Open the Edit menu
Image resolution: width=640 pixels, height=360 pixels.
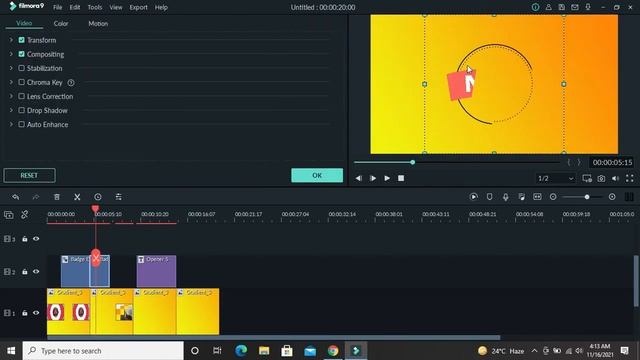75,7
